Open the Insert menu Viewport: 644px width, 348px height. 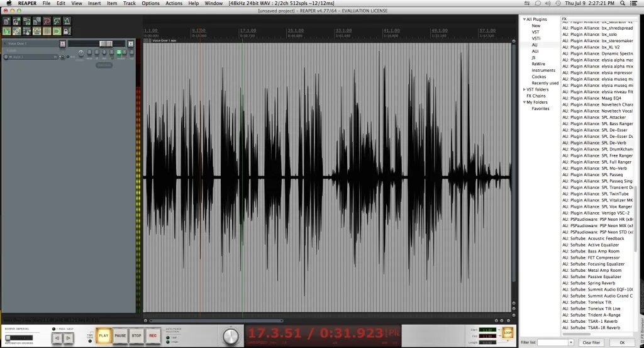click(x=94, y=3)
